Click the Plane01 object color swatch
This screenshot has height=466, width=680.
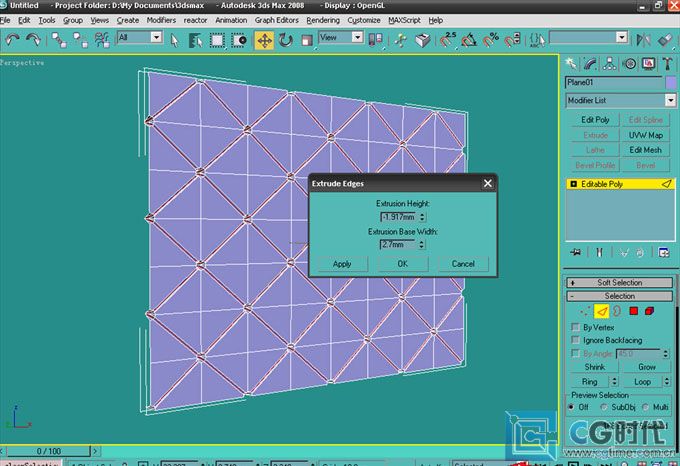pyautogui.click(x=669, y=82)
